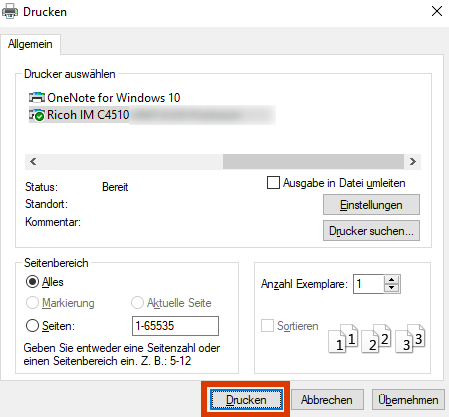
Task: Choose the Seiten radio option
Action: coord(32,326)
